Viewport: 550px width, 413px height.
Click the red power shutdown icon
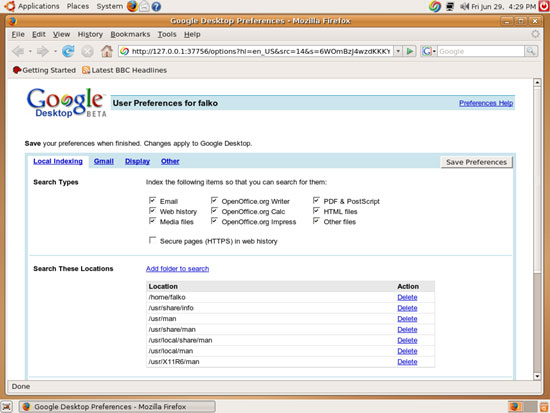tap(544, 6)
